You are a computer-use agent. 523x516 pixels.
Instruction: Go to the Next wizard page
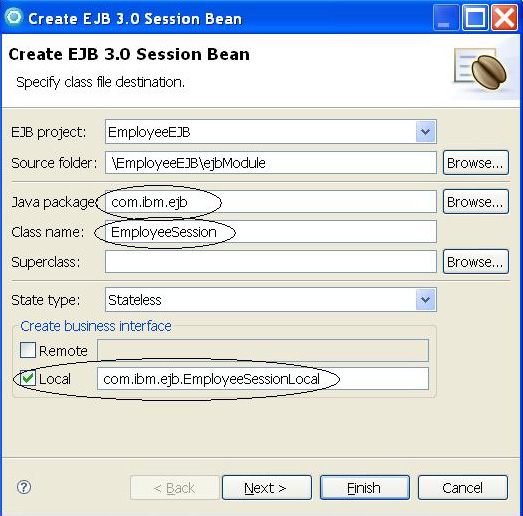(x=267, y=488)
